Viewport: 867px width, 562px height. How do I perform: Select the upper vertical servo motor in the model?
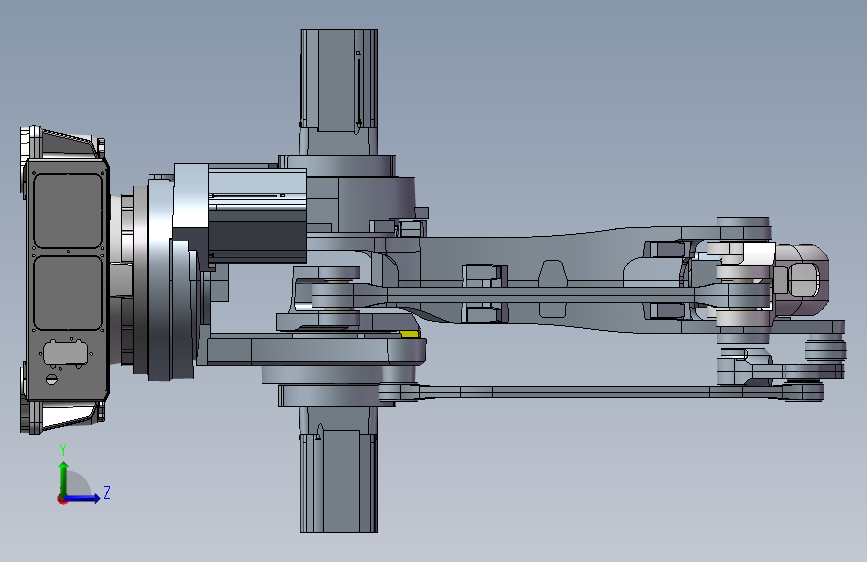pyautogui.click(x=339, y=92)
